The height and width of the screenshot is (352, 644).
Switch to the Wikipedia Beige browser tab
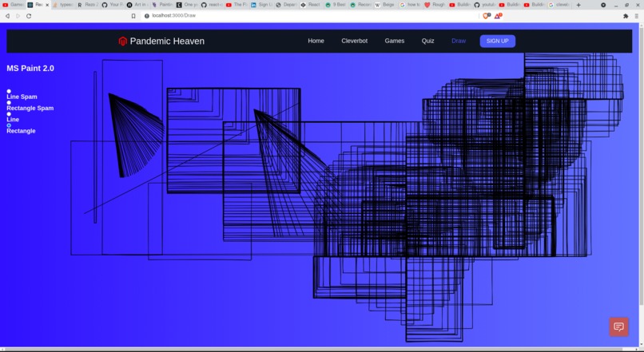point(384,5)
